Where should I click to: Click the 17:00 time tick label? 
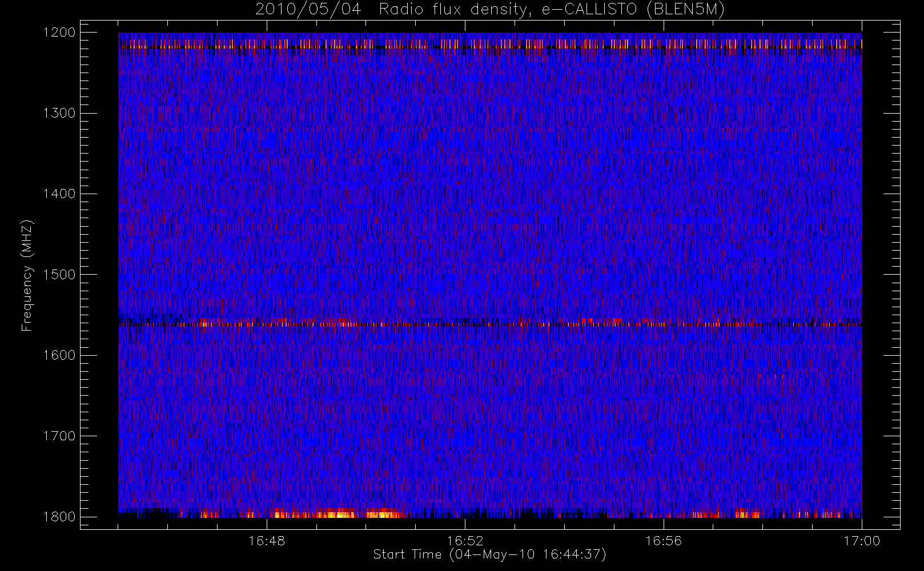(862, 541)
